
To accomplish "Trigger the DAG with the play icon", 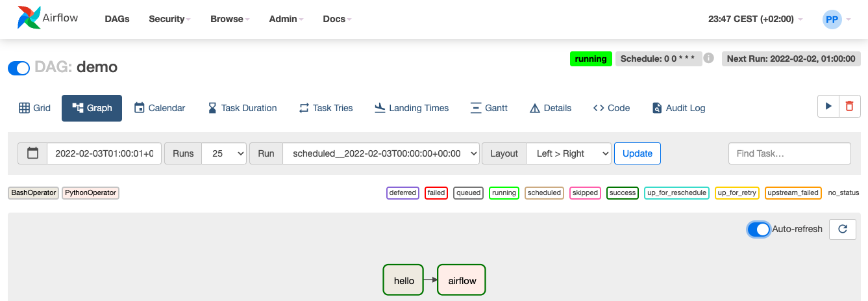I will pyautogui.click(x=828, y=107).
